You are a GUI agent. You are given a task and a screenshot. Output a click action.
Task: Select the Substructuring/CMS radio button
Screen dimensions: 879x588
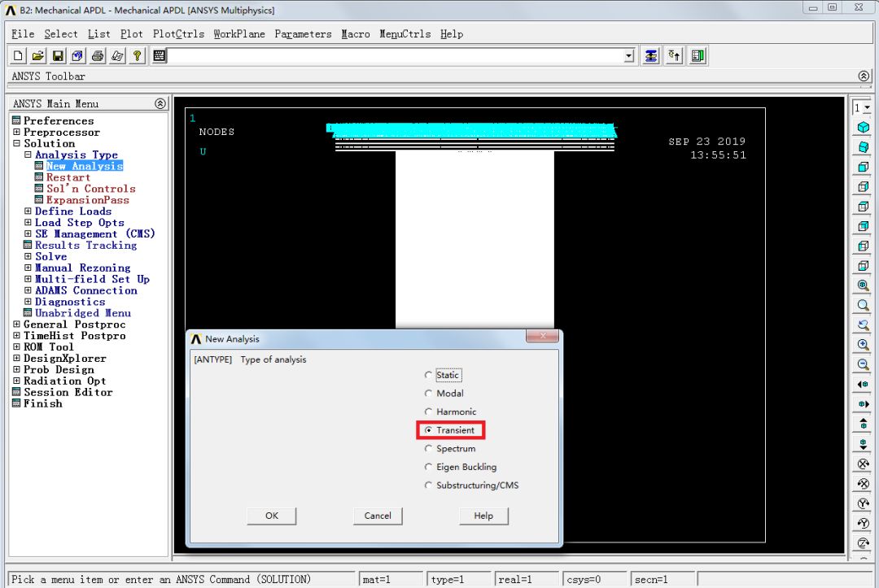429,486
